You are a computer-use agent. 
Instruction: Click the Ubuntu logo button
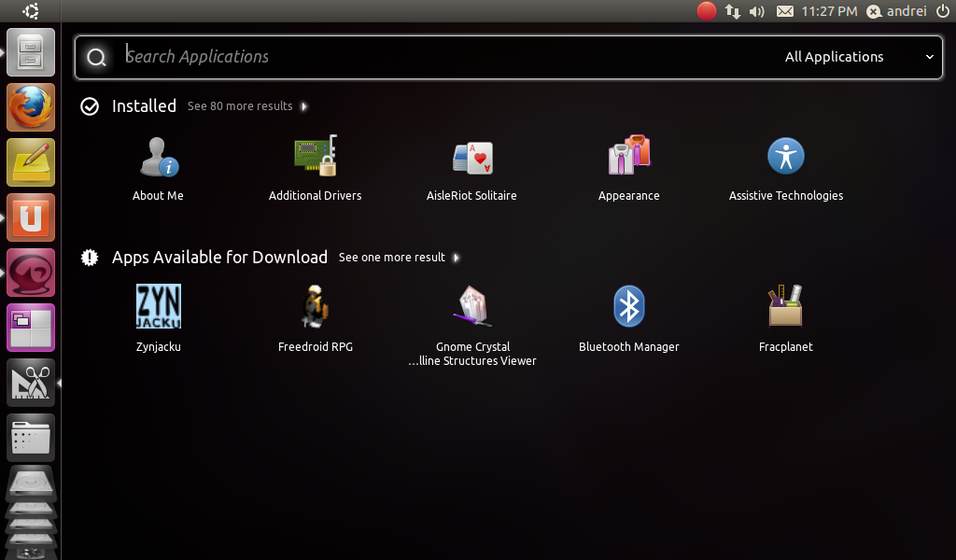click(x=30, y=11)
